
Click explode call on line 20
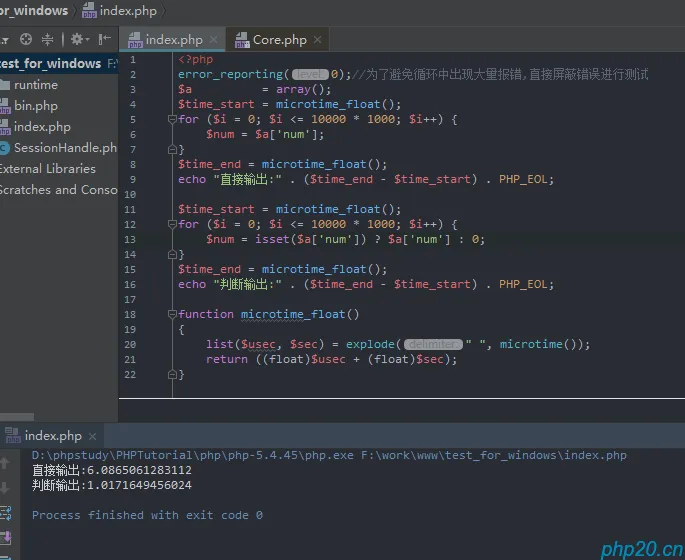coord(370,344)
